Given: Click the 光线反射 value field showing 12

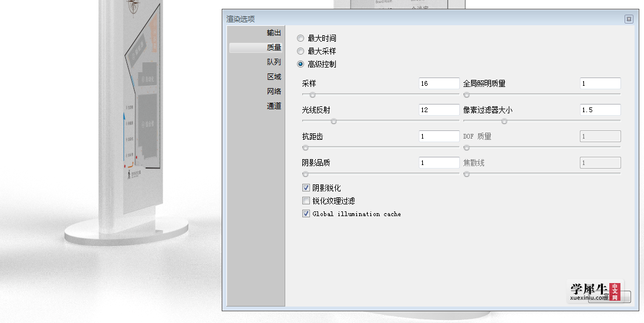Looking at the screenshot, I should pyautogui.click(x=439, y=110).
